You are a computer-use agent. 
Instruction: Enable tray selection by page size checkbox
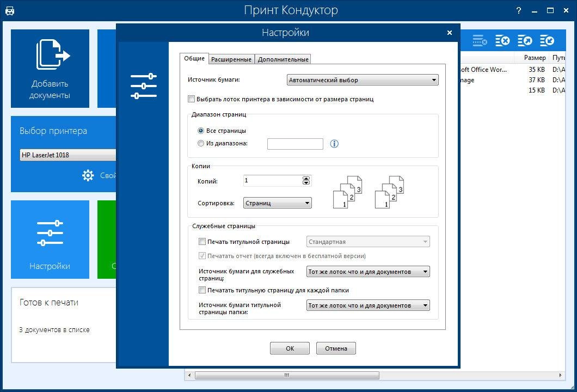coord(192,99)
